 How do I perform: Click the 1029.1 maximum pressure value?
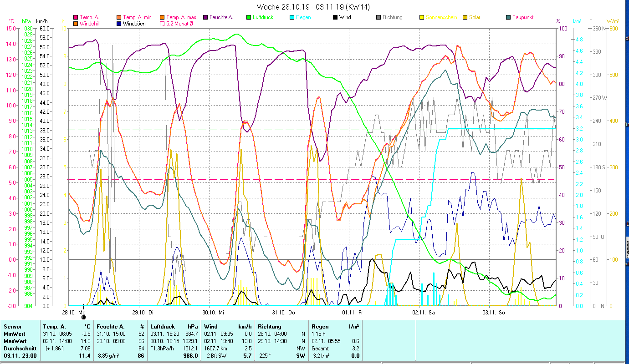tap(190, 341)
